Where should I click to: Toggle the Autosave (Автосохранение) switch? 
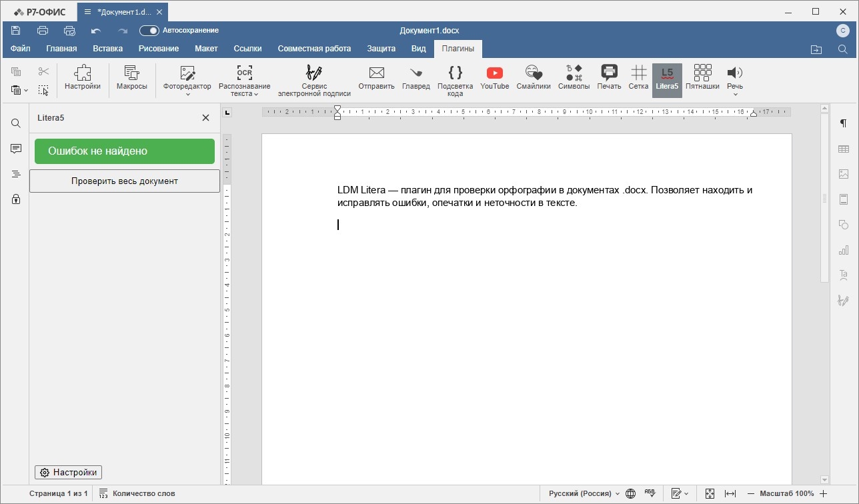tap(149, 31)
